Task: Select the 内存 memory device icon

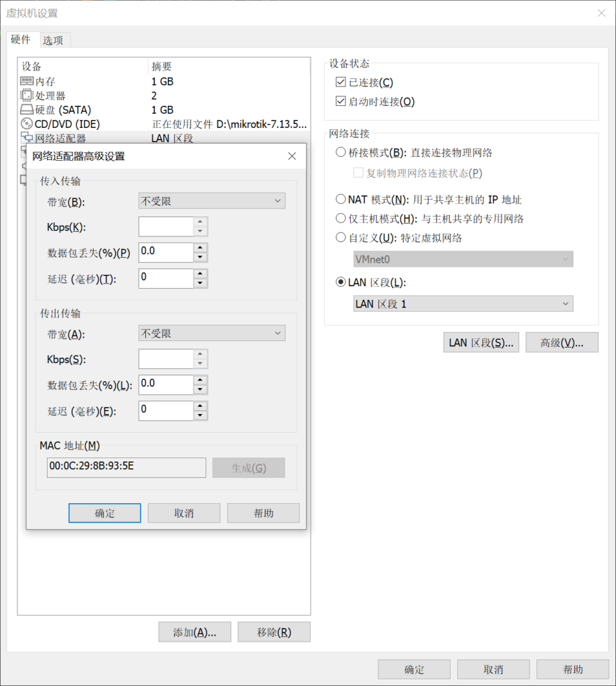Action: 27,82
